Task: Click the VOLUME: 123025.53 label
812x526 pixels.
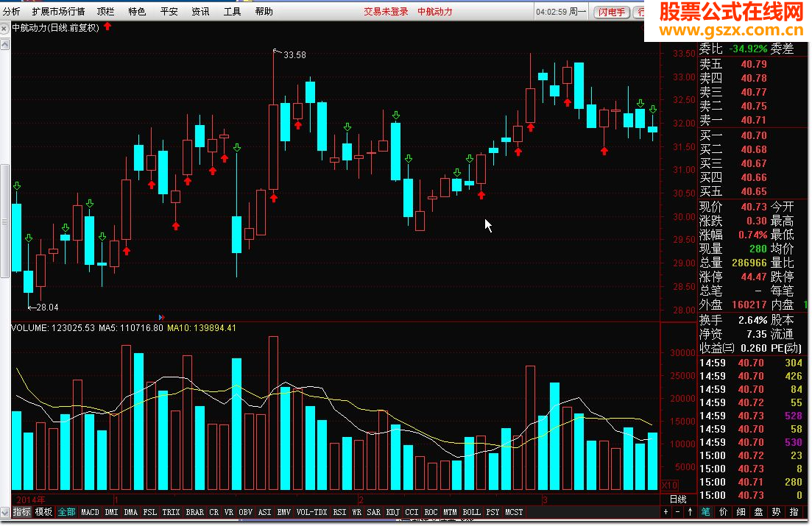Action: point(53,327)
